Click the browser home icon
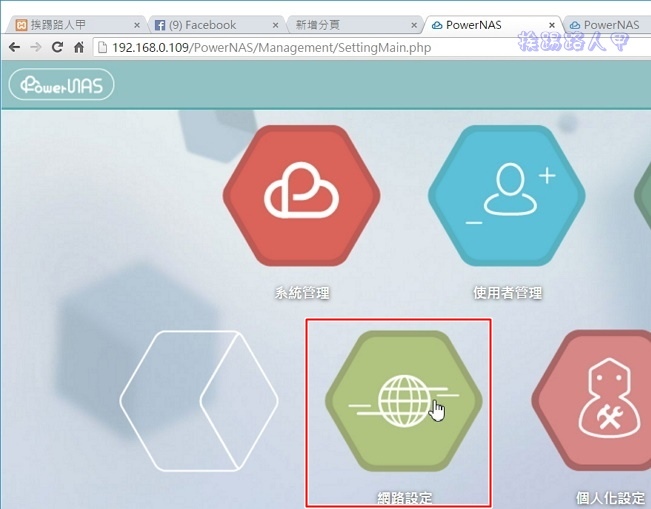 pyautogui.click(x=79, y=47)
